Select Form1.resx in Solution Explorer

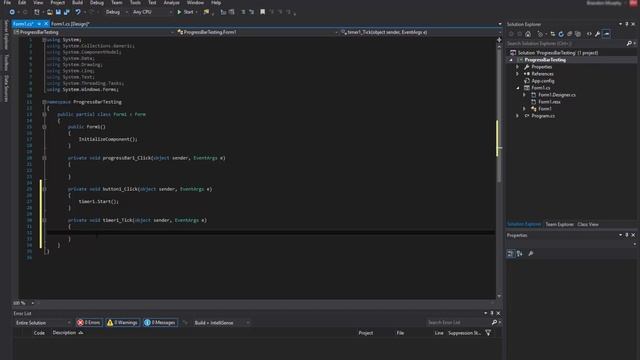coord(549,102)
